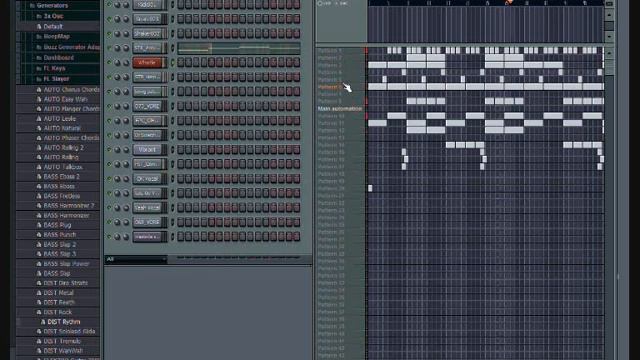Toggle the Whistle channel select LED
Screen dimensions: 640x360
point(172,62)
